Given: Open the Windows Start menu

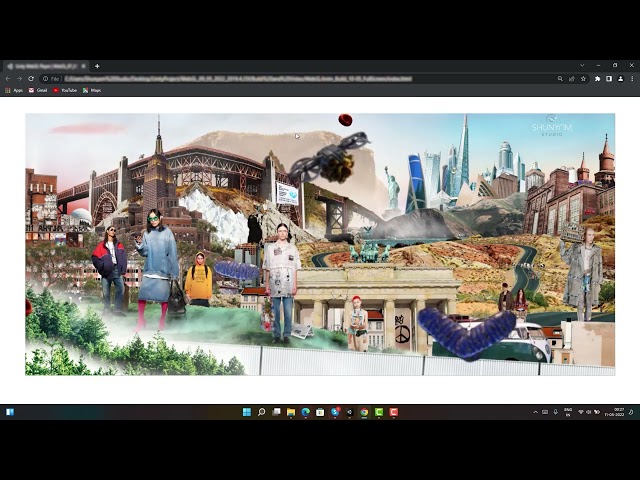Looking at the screenshot, I should [x=247, y=412].
